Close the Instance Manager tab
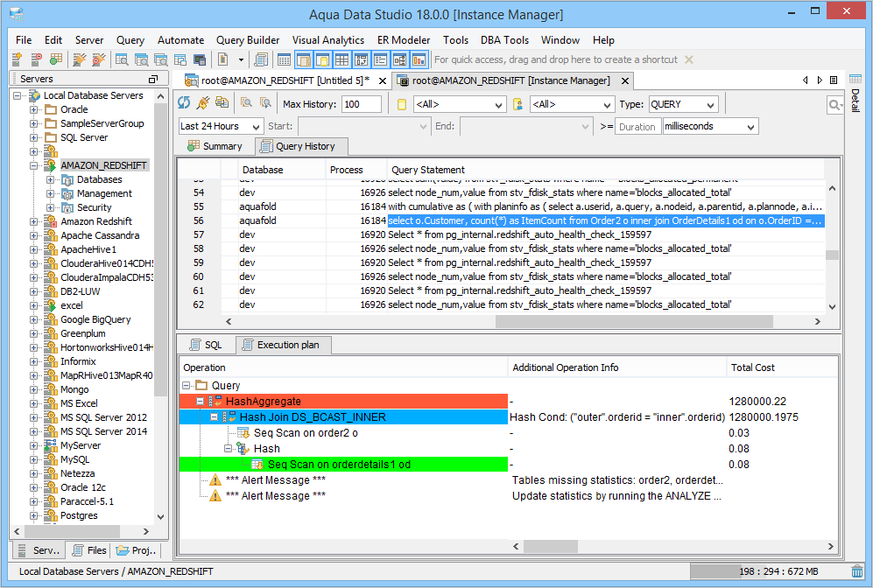The image size is (873, 588). point(625,80)
